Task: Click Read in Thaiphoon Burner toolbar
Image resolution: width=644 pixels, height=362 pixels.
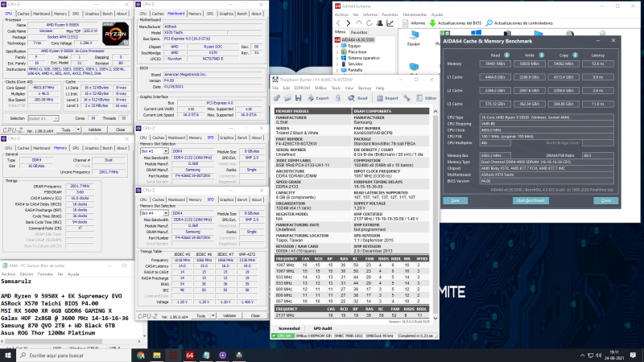Action: click(357, 98)
